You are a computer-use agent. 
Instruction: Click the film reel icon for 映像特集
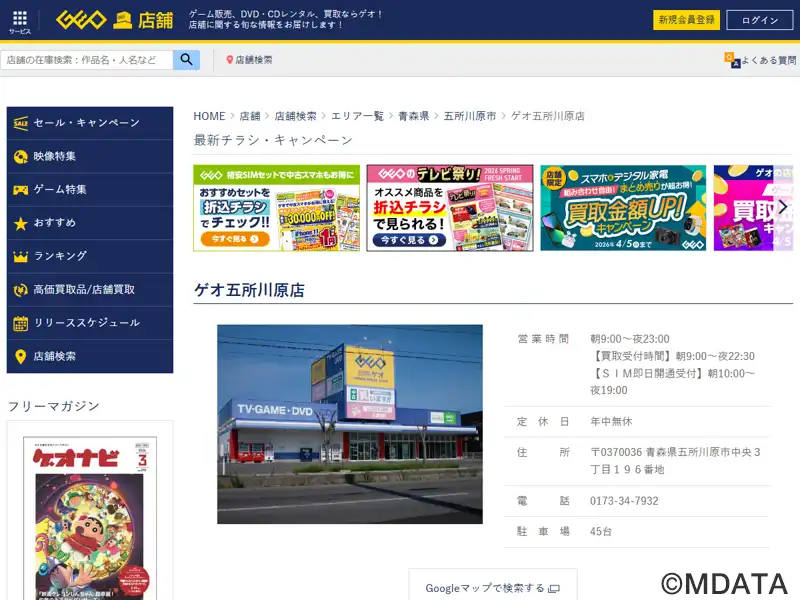20,157
